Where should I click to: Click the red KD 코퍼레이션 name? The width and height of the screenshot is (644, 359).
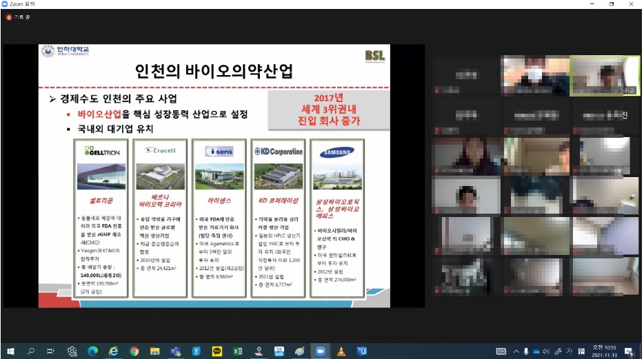[x=278, y=201]
